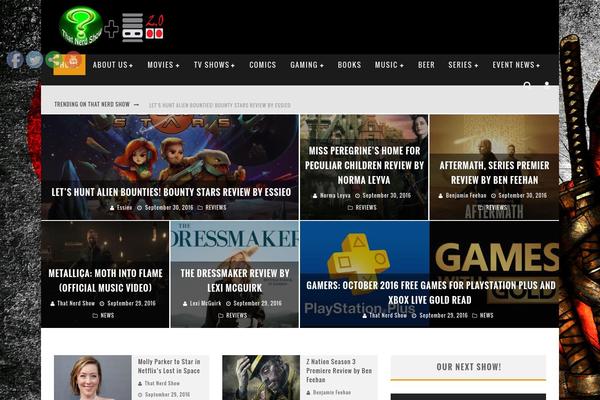Click author icon beside Norma Leyva
This screenshot has height=400, width=600.
click(315, 196)
